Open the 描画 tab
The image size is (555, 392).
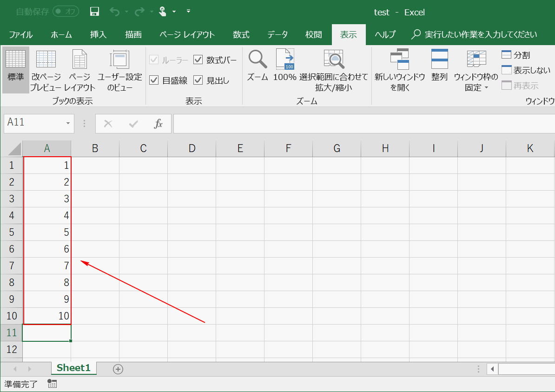coord(133,34)
